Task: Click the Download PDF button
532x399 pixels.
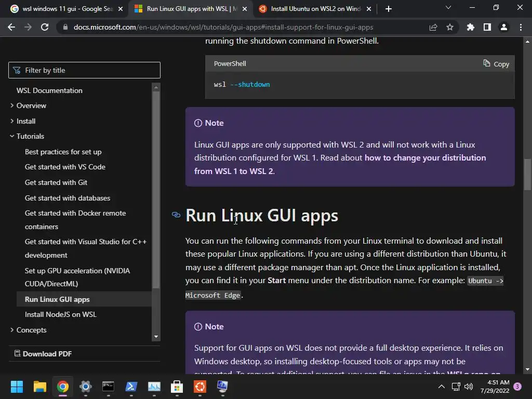Action: click(x=43, y=353)
